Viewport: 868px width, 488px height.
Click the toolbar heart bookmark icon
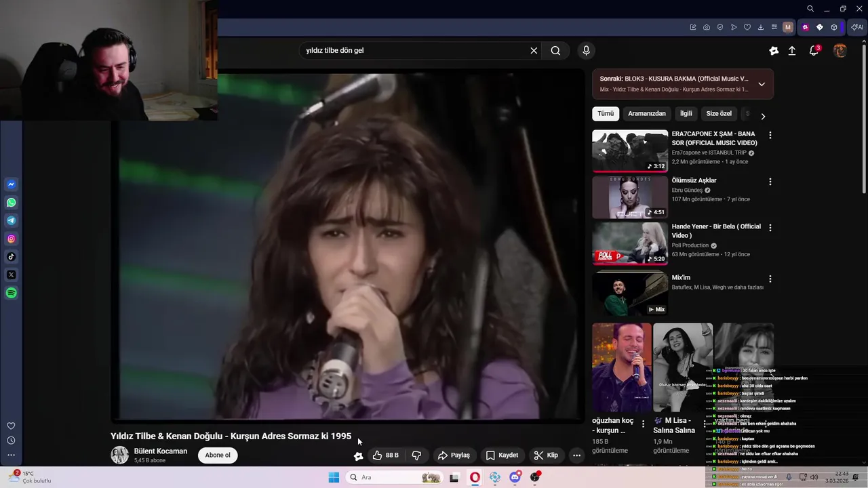[747, 27]
